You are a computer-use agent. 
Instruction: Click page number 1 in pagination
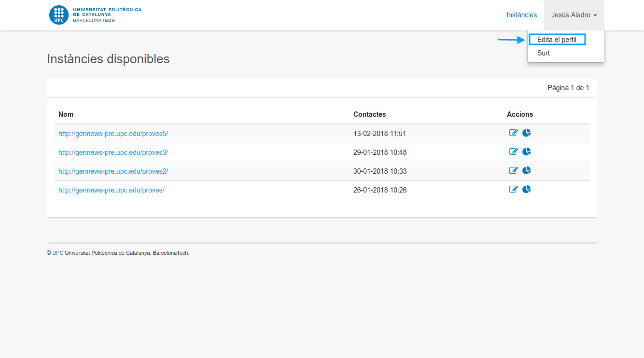[588, 88]
